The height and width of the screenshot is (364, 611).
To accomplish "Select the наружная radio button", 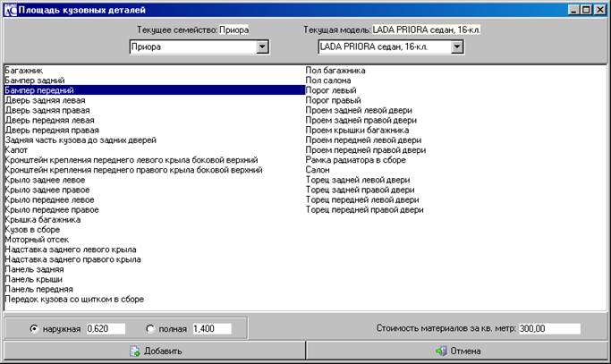I will (34, 329).
